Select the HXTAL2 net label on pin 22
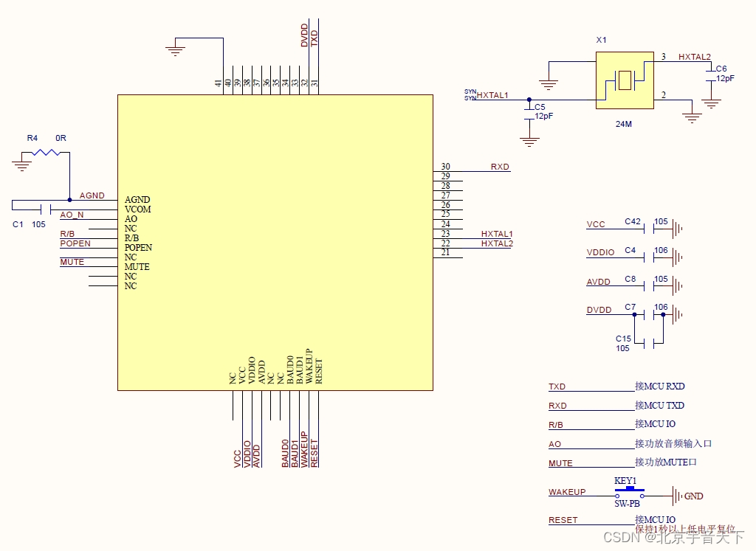Viewport: 756px width, 551px height. pyautogui.click(x=497, y=243)
